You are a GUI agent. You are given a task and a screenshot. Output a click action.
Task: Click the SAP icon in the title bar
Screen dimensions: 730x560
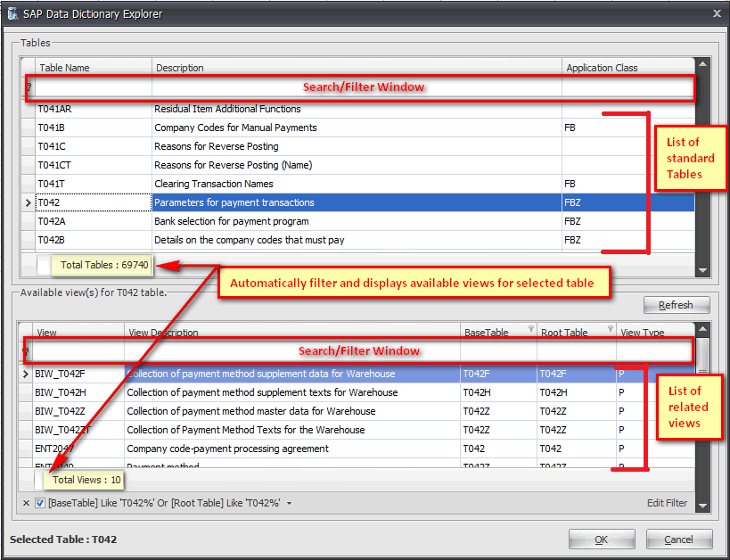(12, 13)
